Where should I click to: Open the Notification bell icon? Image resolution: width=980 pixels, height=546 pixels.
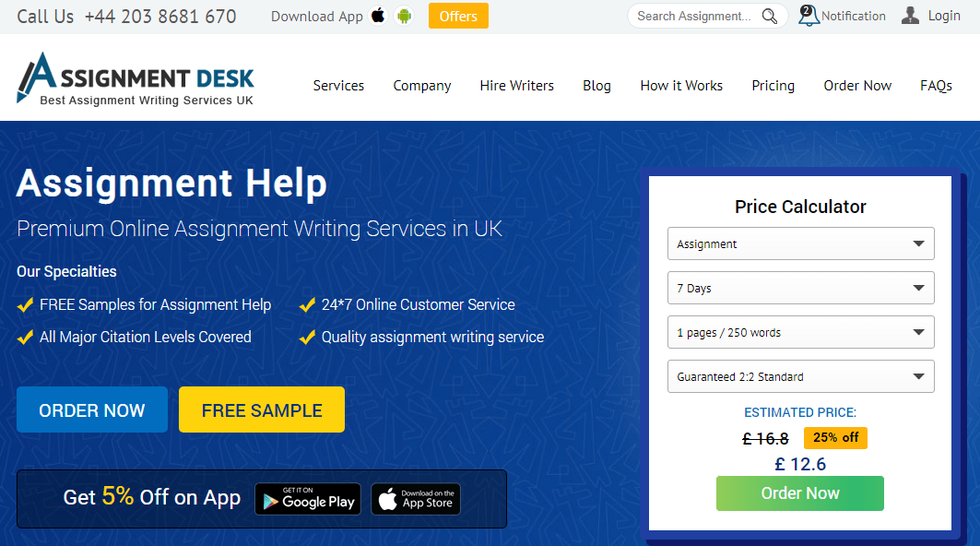[809, 16]
